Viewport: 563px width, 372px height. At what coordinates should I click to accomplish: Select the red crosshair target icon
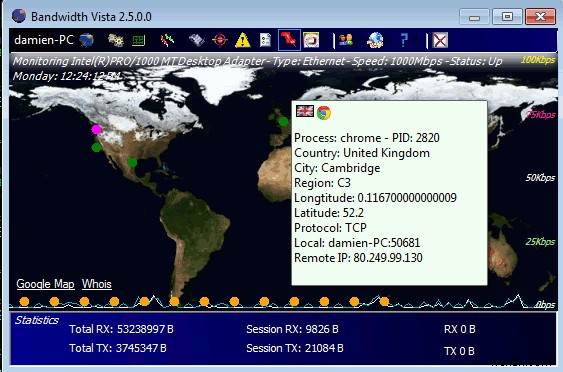tap(220, 40)
